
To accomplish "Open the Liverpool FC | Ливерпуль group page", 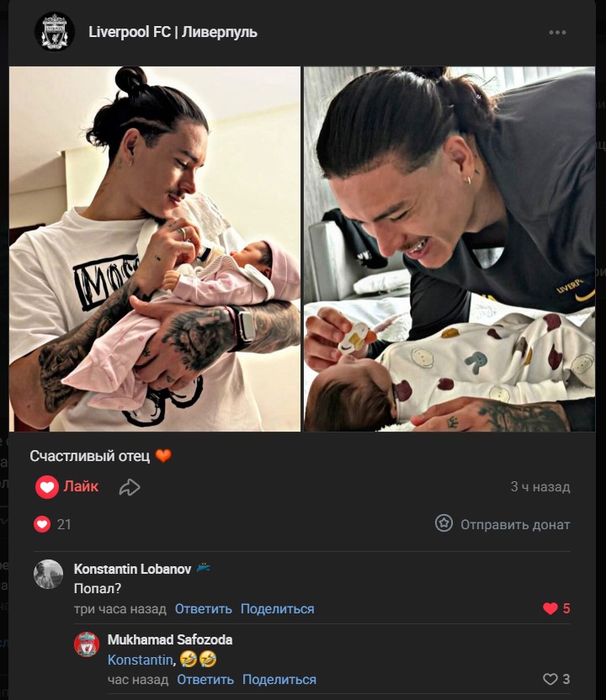I will 173,32.
